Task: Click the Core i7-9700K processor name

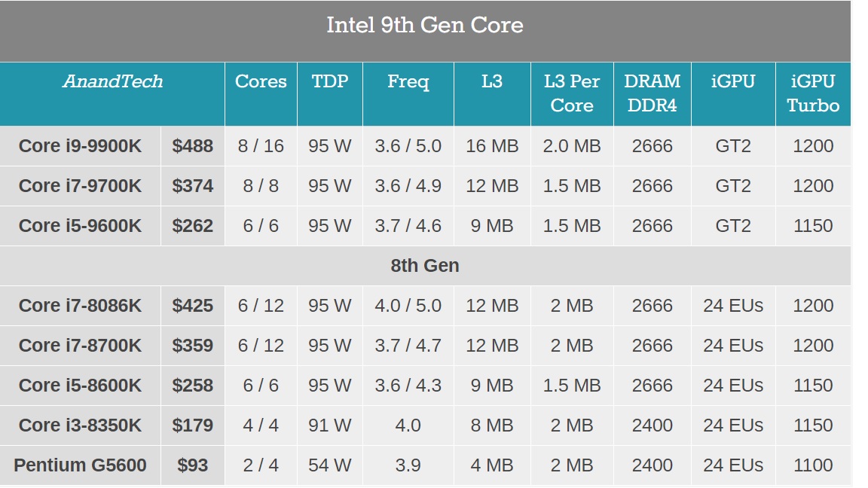Action: (80, 186)
